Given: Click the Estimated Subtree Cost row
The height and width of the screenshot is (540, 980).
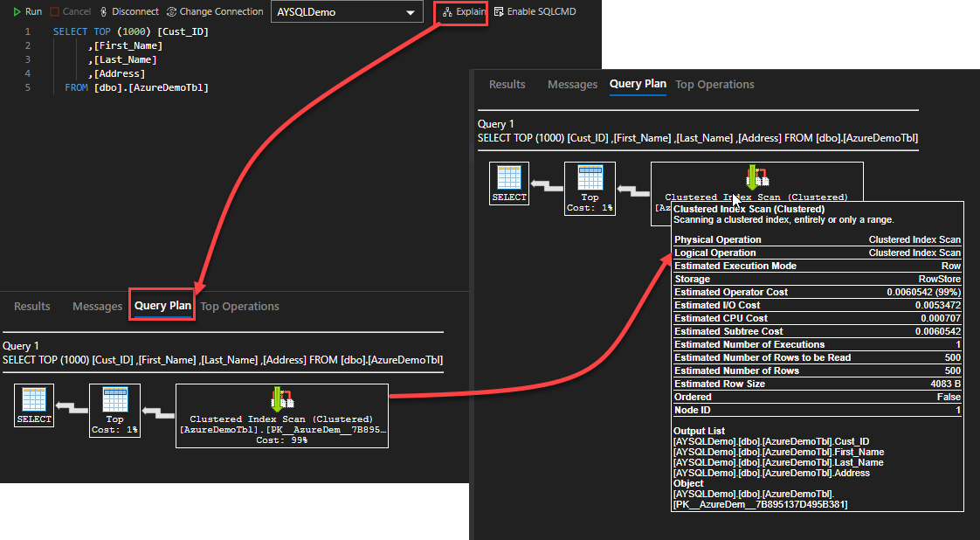Looking at the screenshot, I should (817, 331).
